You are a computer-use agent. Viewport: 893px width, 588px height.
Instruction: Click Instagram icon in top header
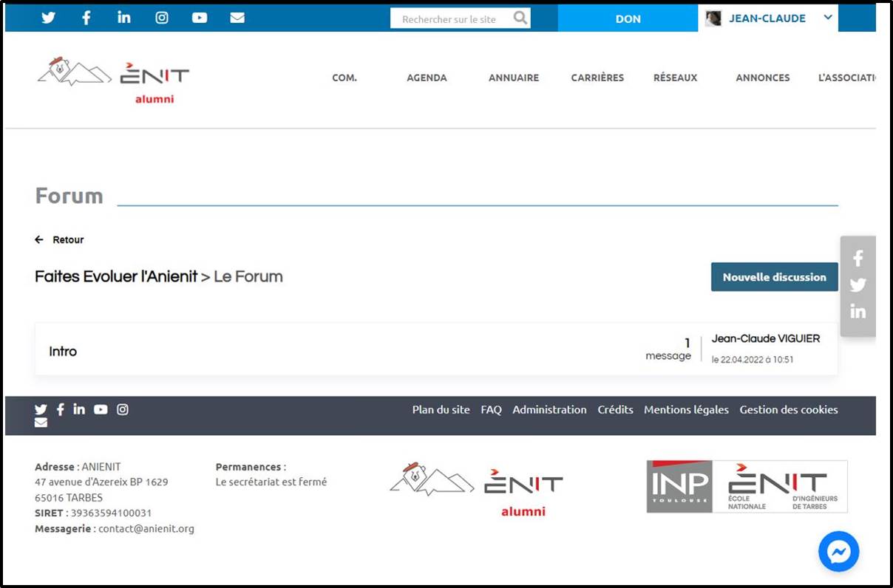tap(162, 18)
